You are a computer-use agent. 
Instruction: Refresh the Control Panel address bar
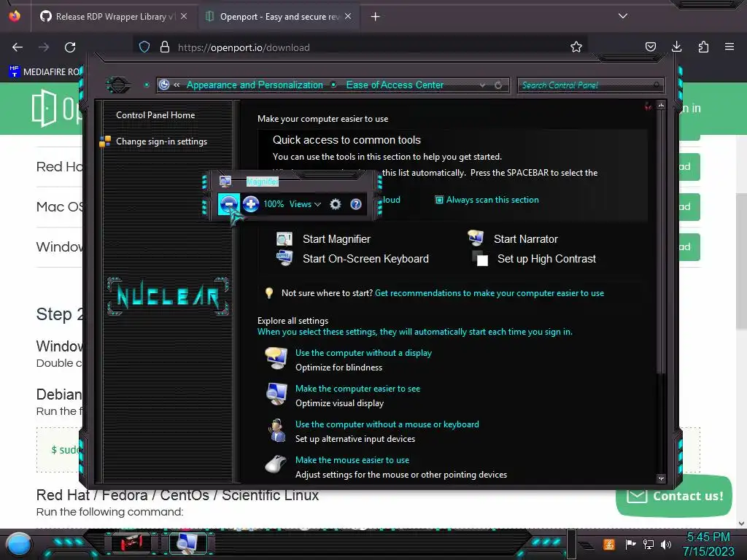pyautogui.click(x=498, y=85)
